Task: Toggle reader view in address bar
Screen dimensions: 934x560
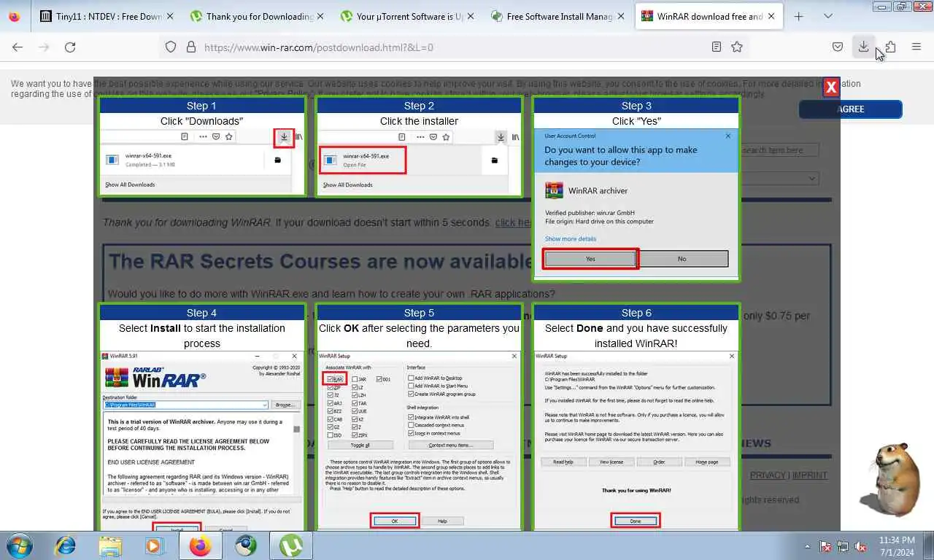Action: [717, 47]
